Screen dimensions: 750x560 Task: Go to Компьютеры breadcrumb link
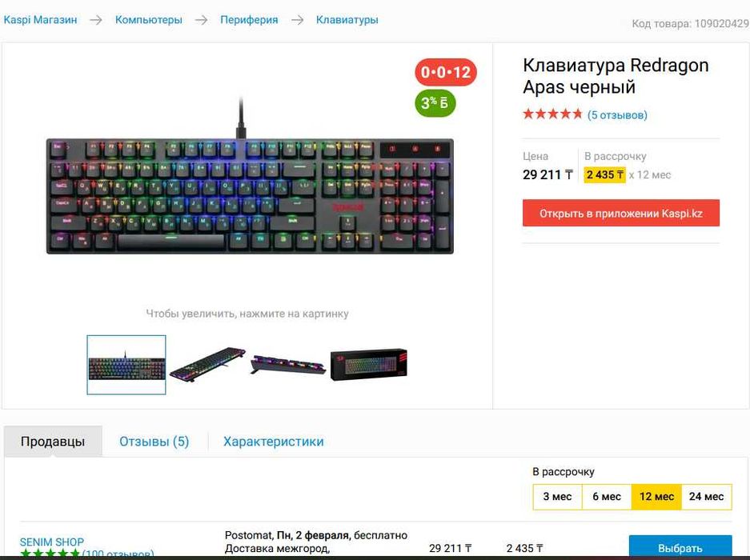(149, 20)
